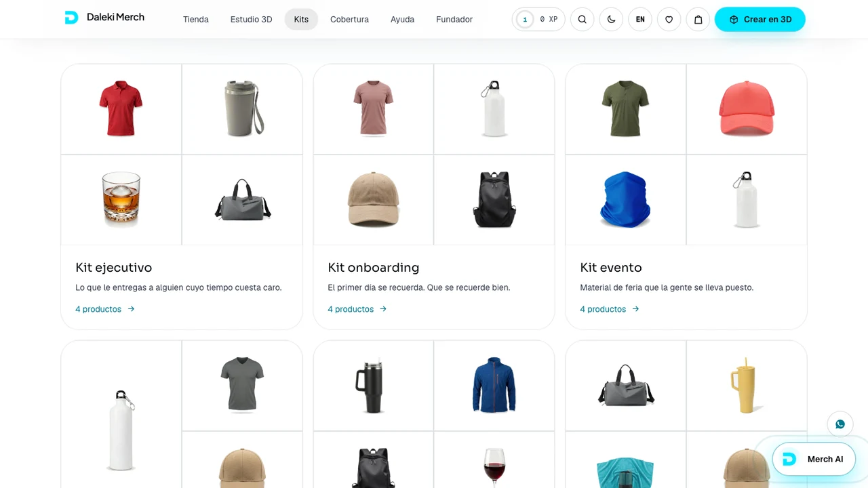Open the search icon in the header

[x=582, y=20]
